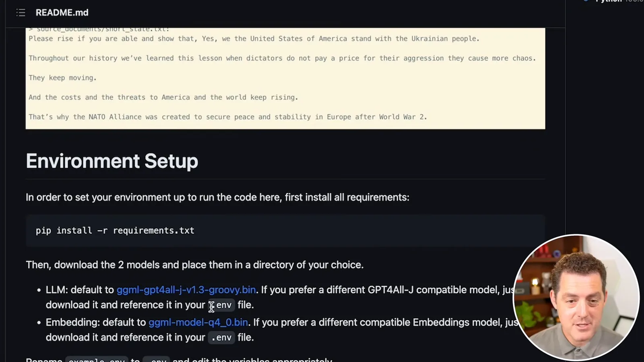Click the 'Embedding: default to' bullet text

click(x=96, y=322)
